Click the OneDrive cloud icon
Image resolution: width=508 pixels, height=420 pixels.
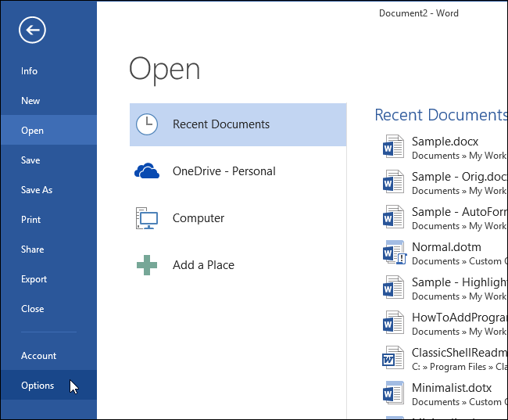(147, 171)
